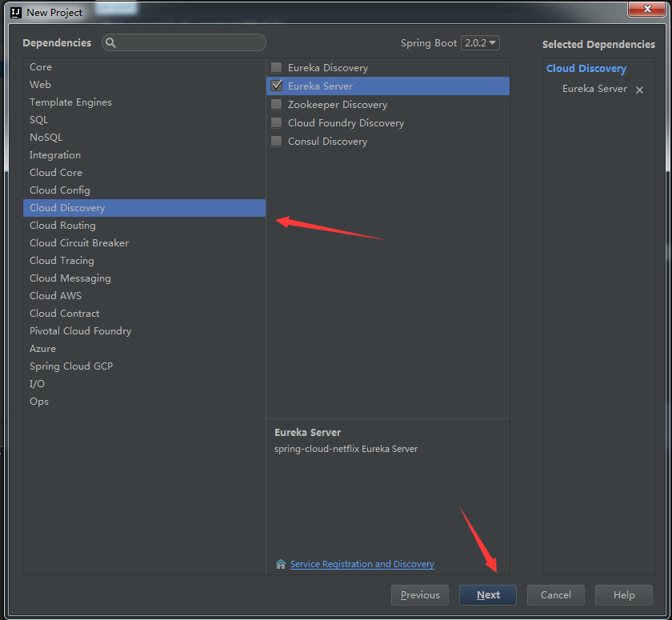Open the Spring Boot version dropdown
The width and height of the screenshot is (672, 620).
click(480, 43)
